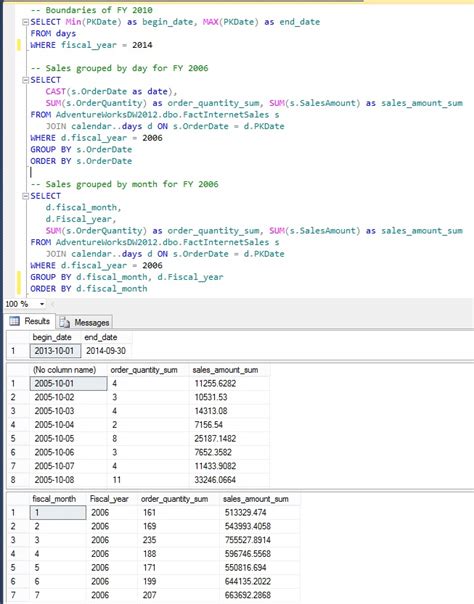474x604 pixels.
Task: Switch to the Results tab
Action: pos(30,321)
